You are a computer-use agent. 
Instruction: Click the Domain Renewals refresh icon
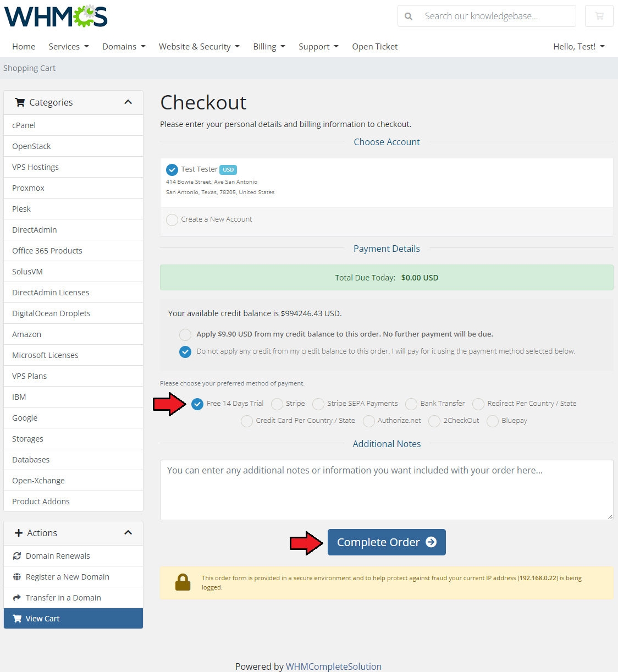coord(17,556)
